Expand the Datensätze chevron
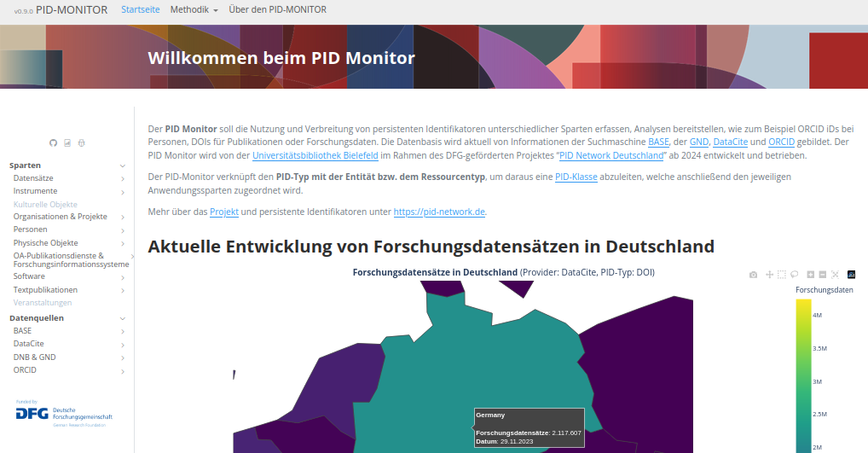 tap(123, 179)
